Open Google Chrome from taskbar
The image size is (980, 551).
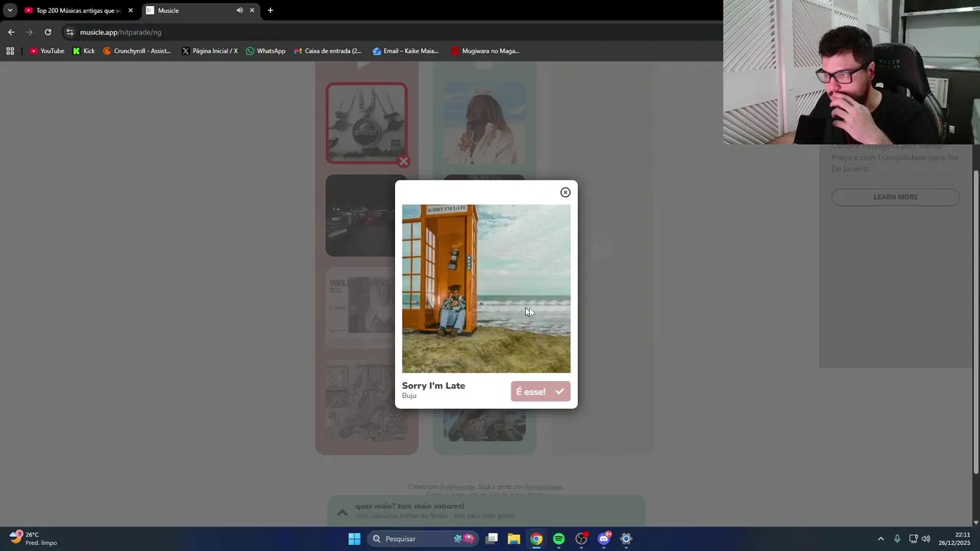coord(537,539)
